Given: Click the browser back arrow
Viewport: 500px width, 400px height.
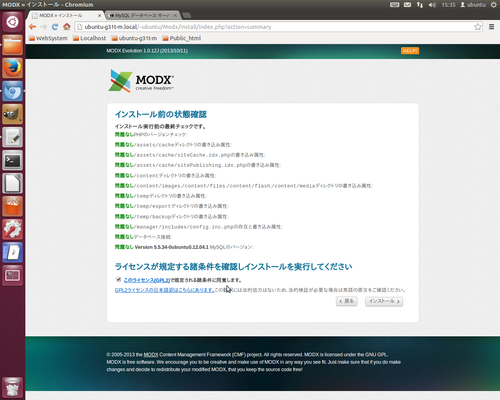Looking at the screenshot, I should 32,27.
